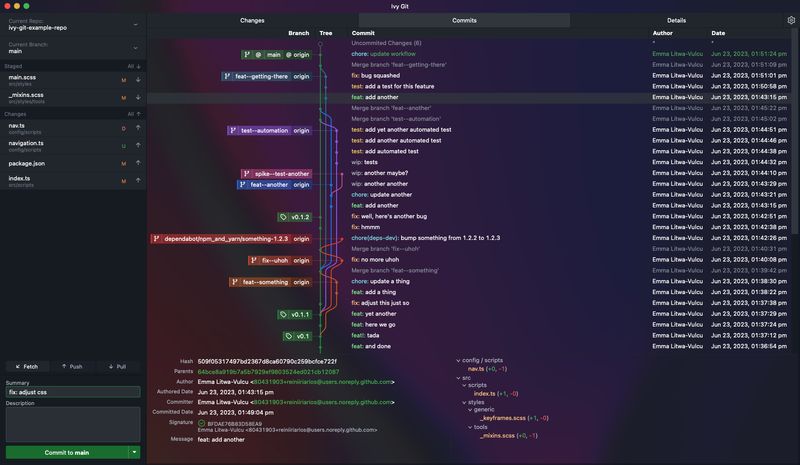This screenshot has width=800, height=465.
Task: Stage navigation.ts with its up arrow
Action: tap(138, 145)
